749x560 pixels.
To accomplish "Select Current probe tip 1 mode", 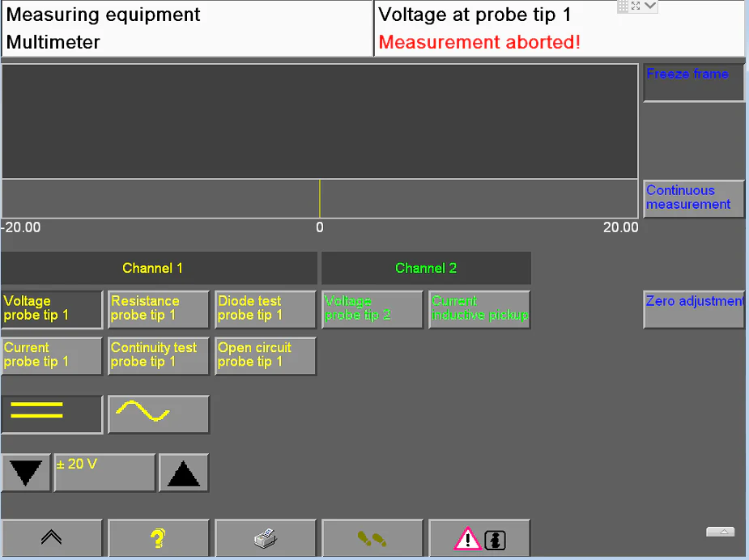I will [x=52, y=356].
